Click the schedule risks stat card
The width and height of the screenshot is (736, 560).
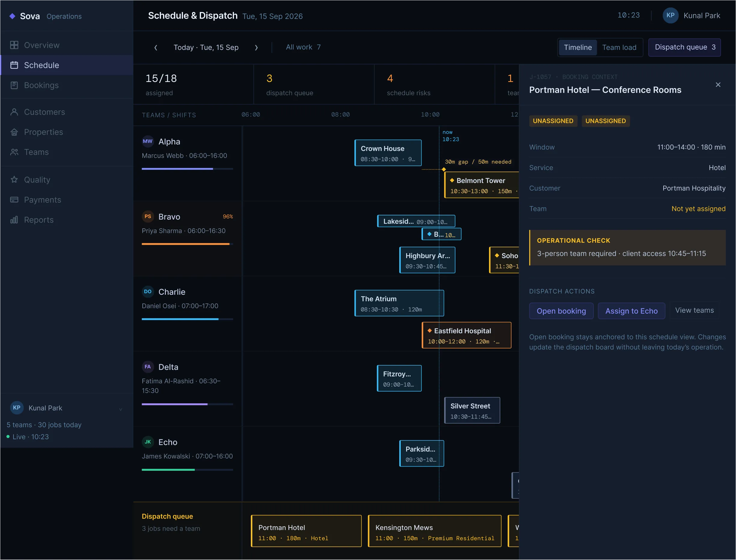tap(434, 85)
